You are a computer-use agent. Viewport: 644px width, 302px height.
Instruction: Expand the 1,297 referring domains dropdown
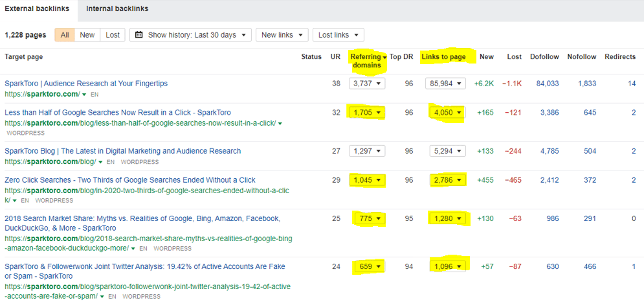pyautogui.click(x=367, y=151)
